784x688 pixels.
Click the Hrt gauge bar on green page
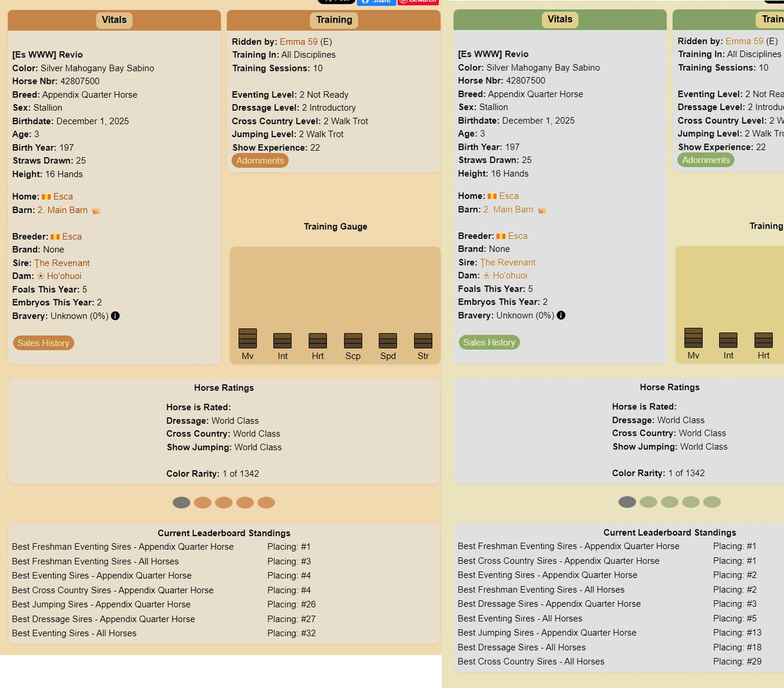point(764,340)
